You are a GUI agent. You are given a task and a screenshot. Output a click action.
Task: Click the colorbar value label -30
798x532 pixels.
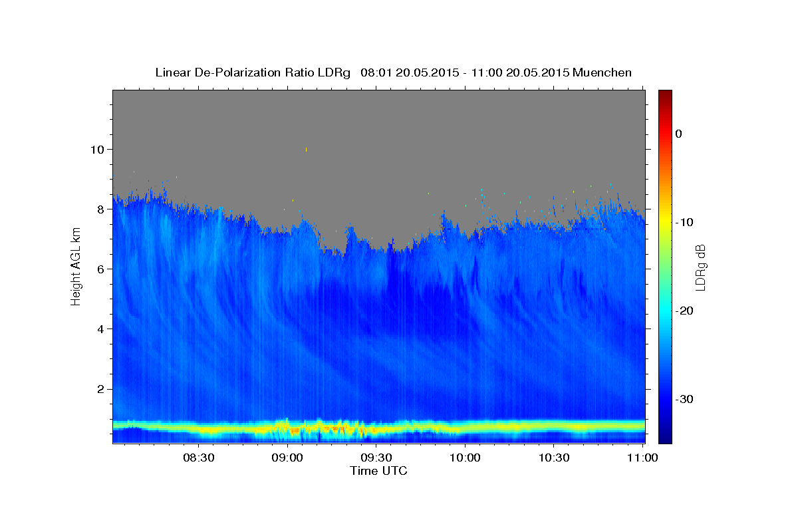coord(685,399)
